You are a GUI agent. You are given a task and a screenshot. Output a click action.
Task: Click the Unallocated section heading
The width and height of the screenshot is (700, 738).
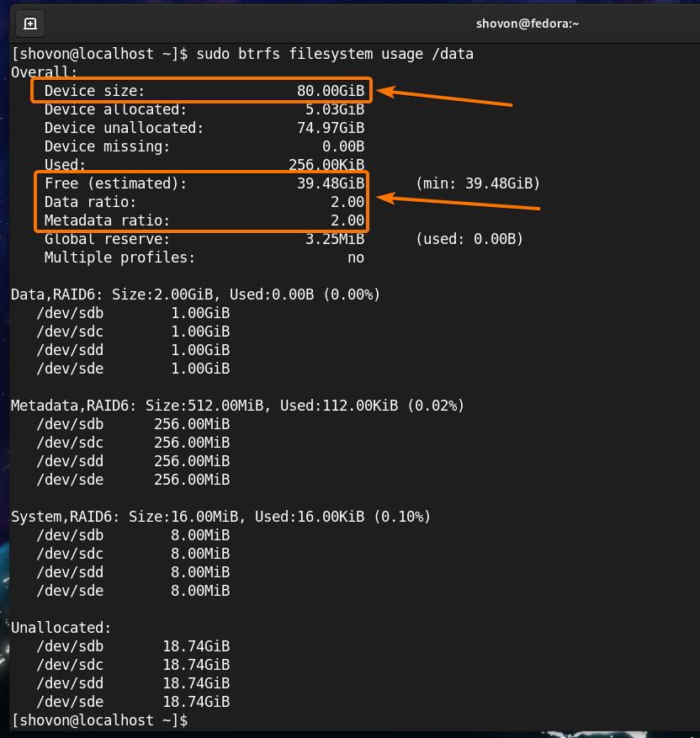(x=61, y=628)
